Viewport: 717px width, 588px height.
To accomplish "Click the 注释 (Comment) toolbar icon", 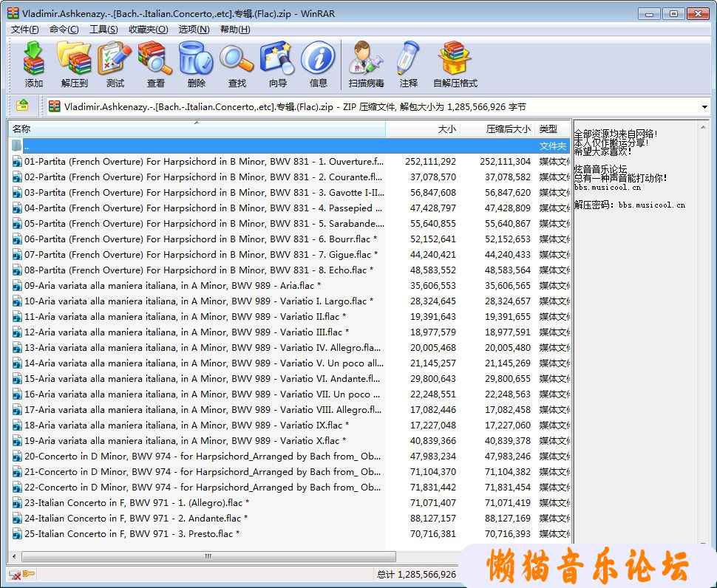I will 408,59.
